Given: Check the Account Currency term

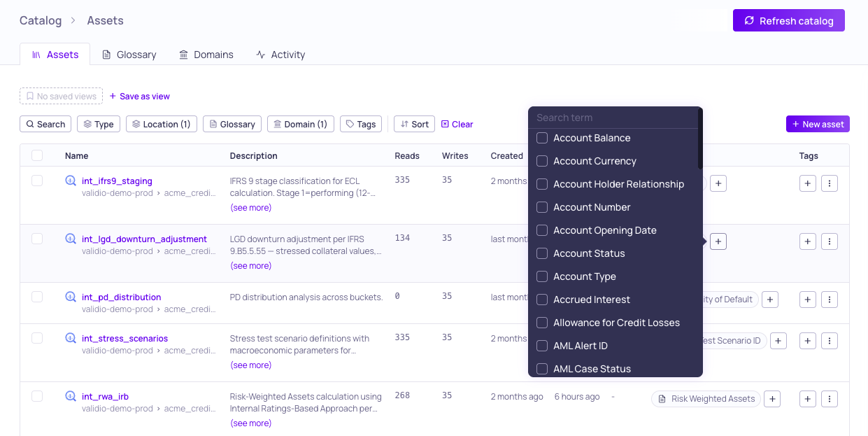Looking at the screenshot, I should pyautogui.click(x=542, y=161).
